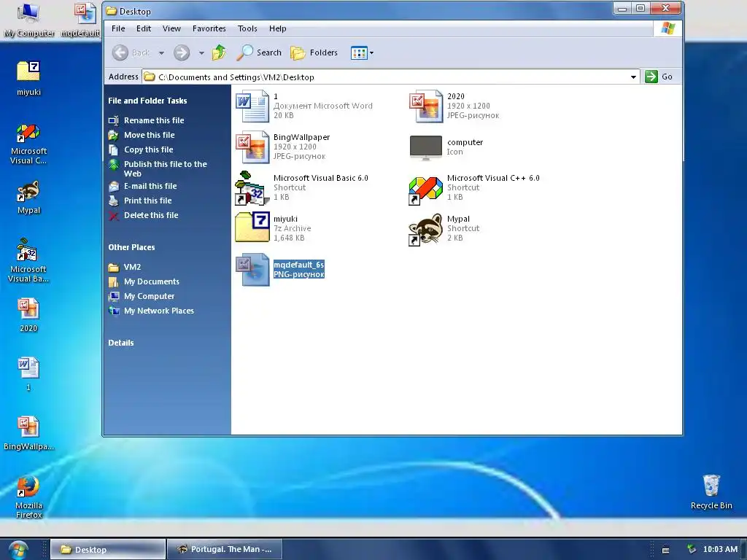Image resolution: width=747 pixels, height=560 pixels.
Task: Open the Search pane
Action: (259, 52)
